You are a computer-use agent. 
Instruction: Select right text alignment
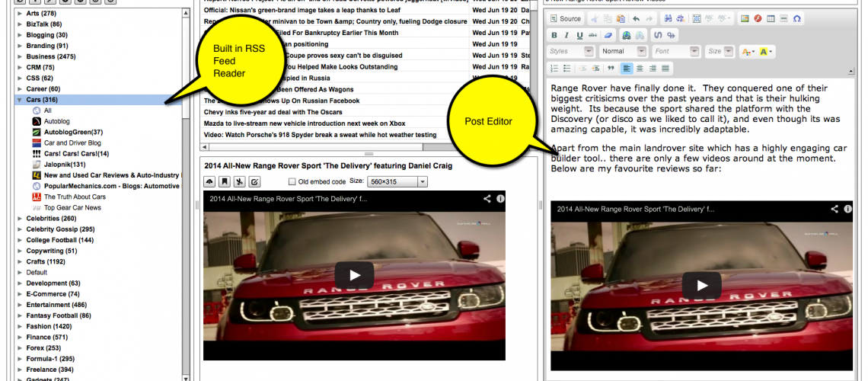[653, 68]
